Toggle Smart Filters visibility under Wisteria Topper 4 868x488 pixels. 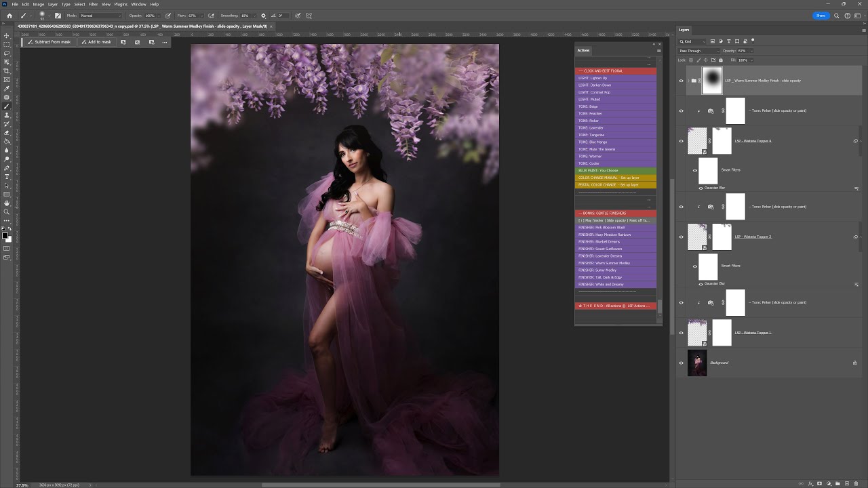[x=695, y=170]
